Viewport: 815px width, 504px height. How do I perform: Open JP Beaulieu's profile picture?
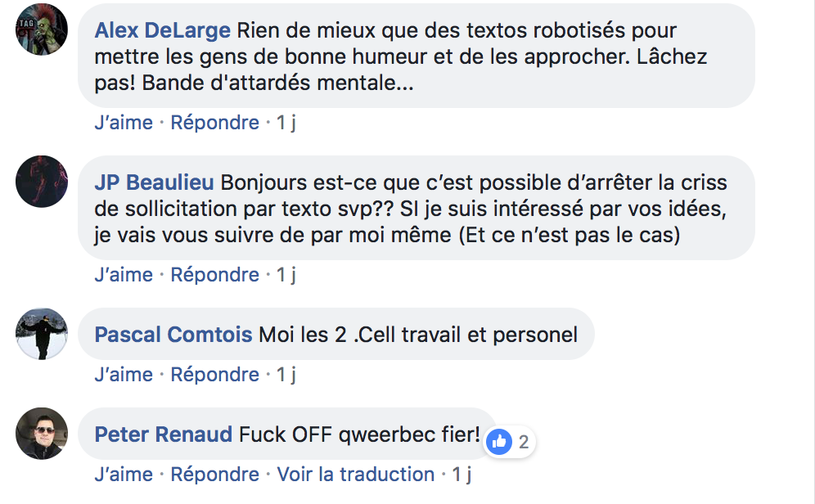pyautogui.click(x=42, y=182)
